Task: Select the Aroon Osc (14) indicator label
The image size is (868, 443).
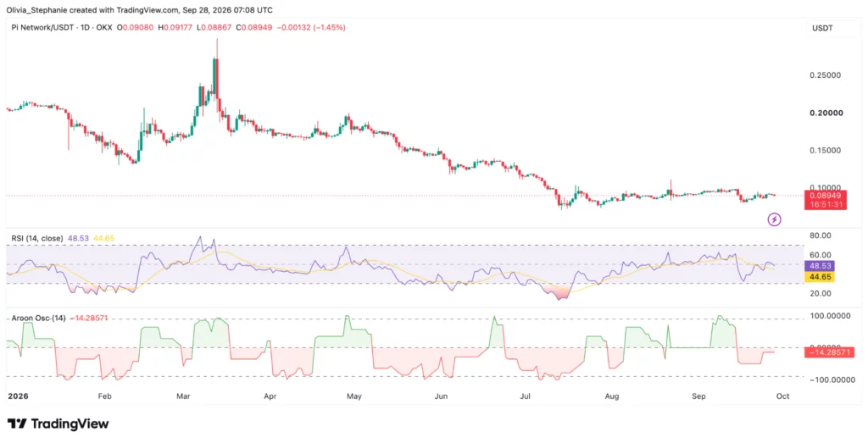Action: (39, 318)
